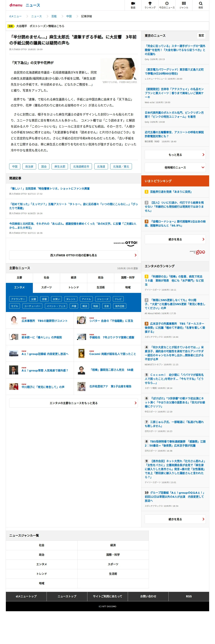Click 芸能 in the breadcrumb

tap(54, 16)
